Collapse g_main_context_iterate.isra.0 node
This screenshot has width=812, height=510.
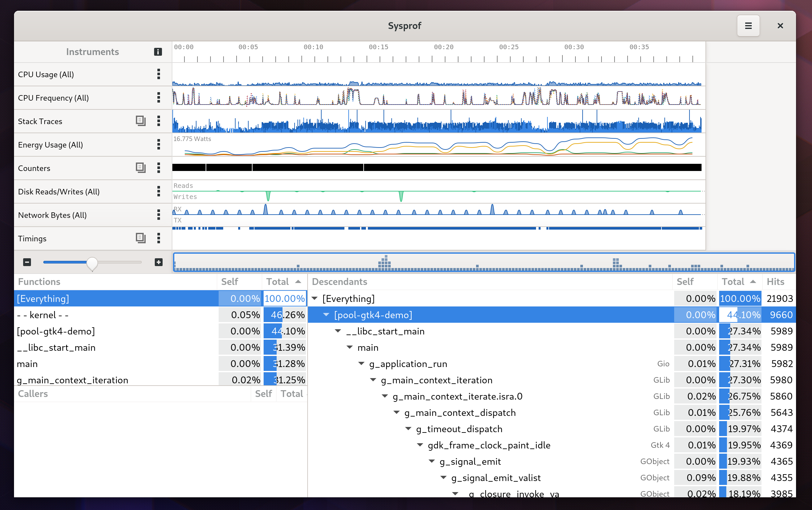click(385, 396)
